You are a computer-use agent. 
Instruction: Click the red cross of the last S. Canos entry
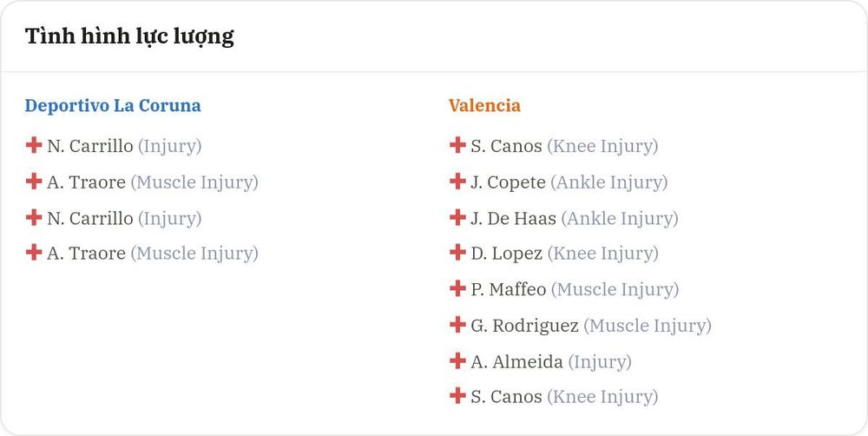pyautogui.click(x=457, y=395)
